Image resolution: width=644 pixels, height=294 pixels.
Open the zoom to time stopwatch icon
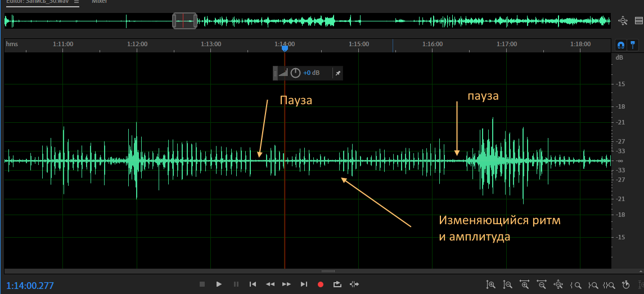coord(625,284)
